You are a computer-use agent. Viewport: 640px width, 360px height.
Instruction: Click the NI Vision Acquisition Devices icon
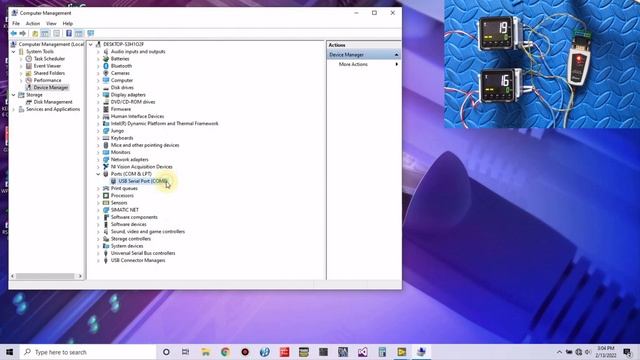[x=106, y=167]
